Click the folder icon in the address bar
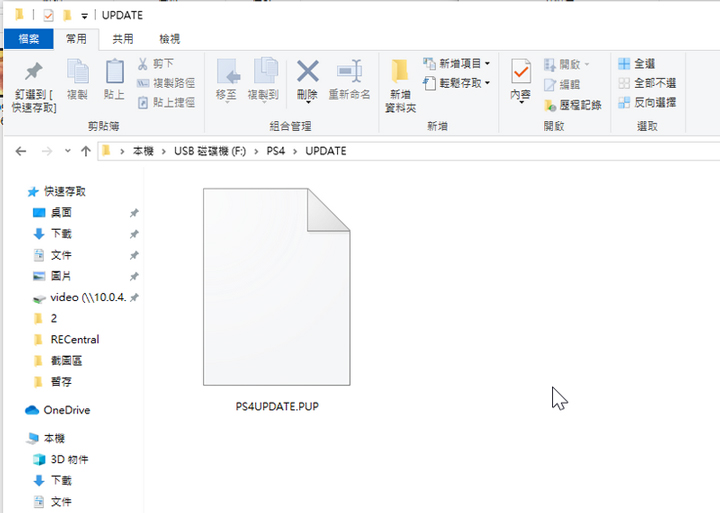The width and height of the screenshot is (720, 513). pyautogui.click(x=107, y=151)
